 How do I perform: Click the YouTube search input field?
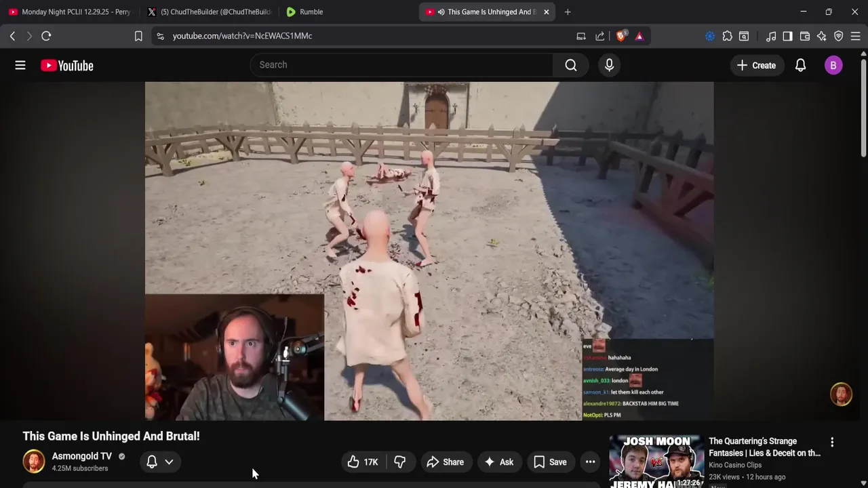(402, 65)
